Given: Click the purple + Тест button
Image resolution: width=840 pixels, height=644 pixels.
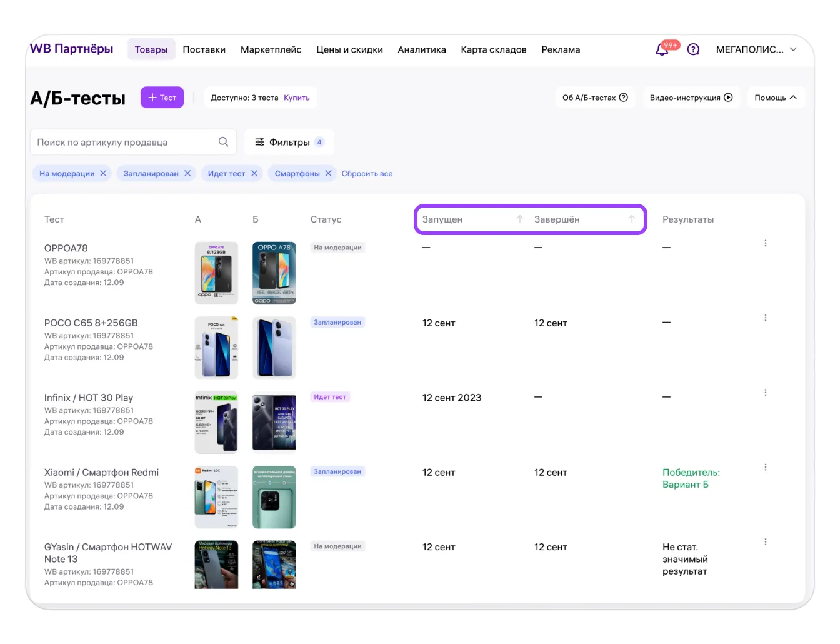Looking at the screenshot, I should click(x=162, y=98).
